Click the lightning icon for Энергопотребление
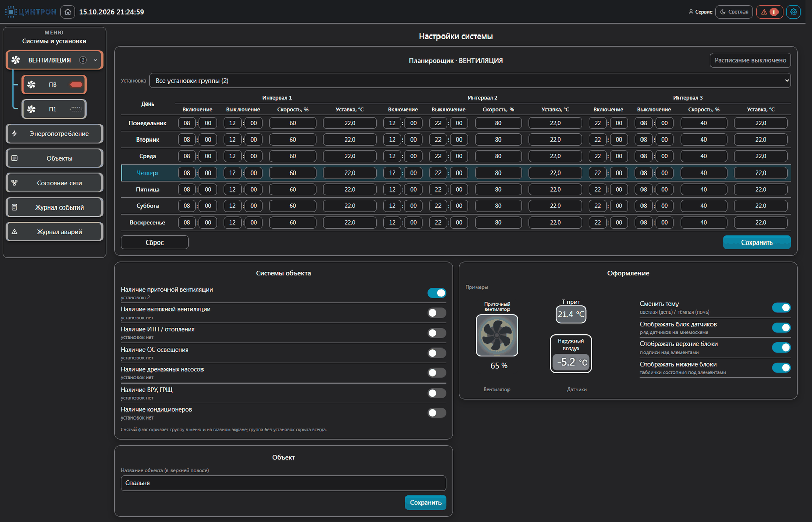This screenshot has width=812, height=522. pyautogui.click(x=14, y=134)
